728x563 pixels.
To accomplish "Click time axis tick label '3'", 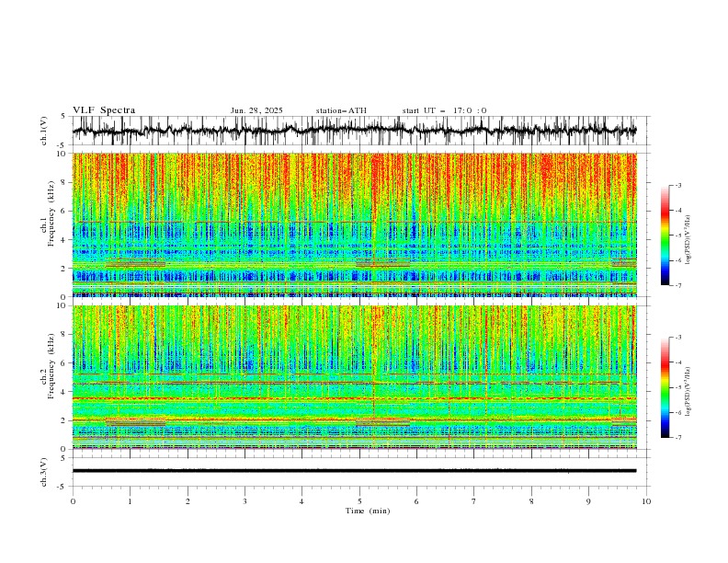I will [x=245, y=501].
